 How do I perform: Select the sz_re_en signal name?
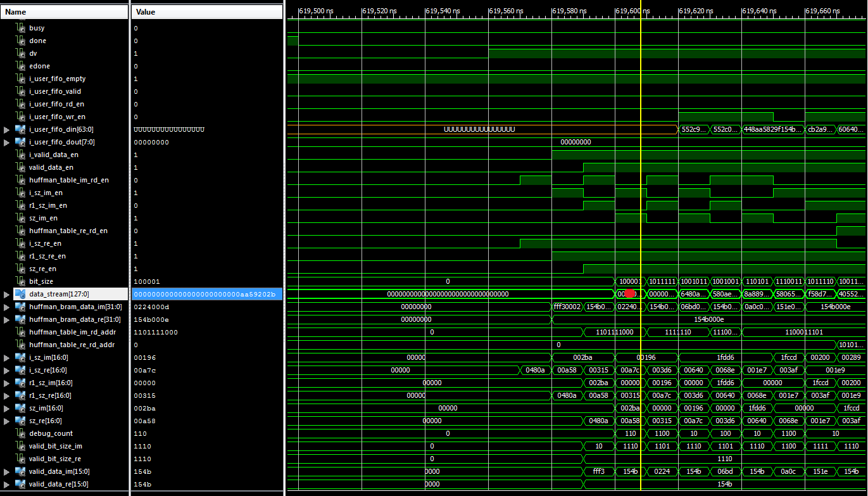click(43, 269)
